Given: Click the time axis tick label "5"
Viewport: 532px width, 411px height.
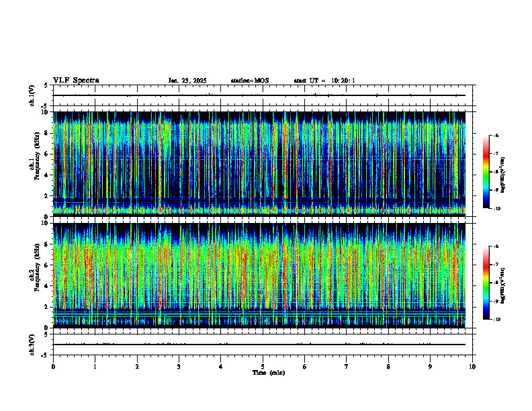Looking at the screenshot, I should click(x=263, y=367).
